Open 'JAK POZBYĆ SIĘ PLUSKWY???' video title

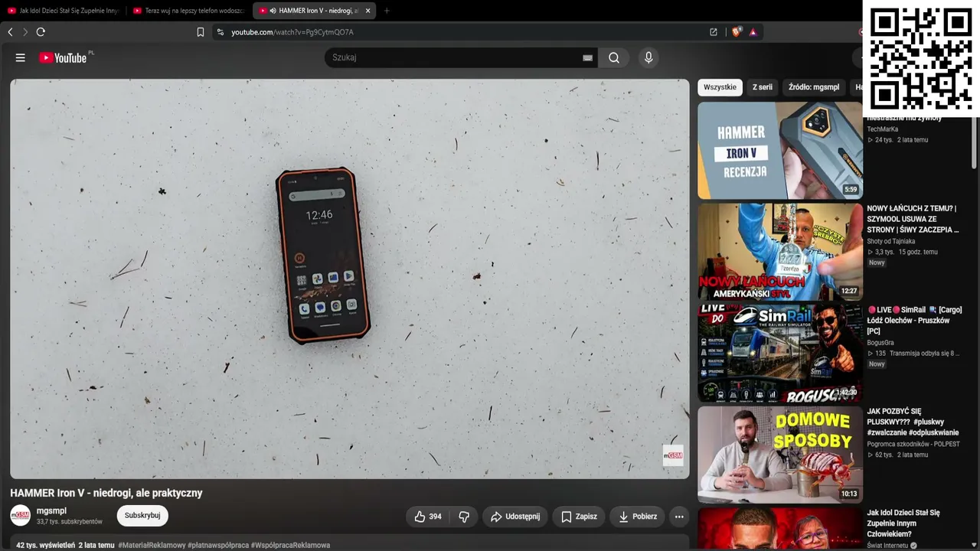point(913,422)
